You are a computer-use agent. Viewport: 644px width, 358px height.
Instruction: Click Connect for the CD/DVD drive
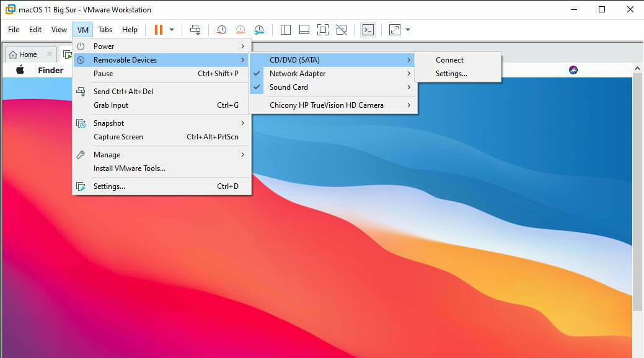click(x=458, y=60)
